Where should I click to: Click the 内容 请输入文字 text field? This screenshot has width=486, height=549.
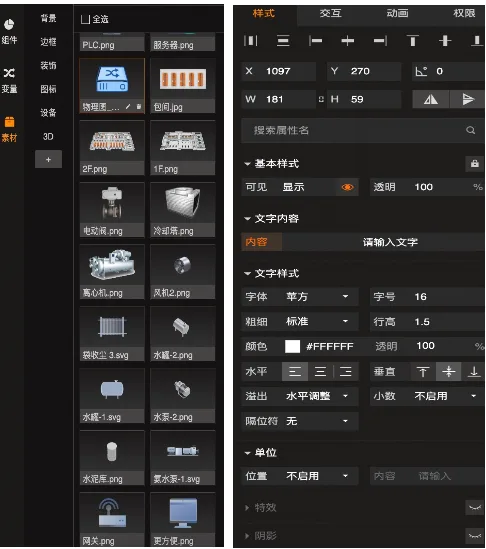click(363, 242)
